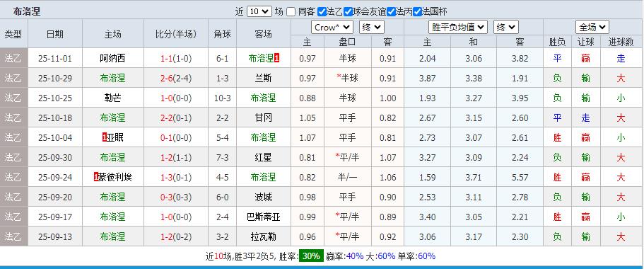Click the 5.57 row's 1.59 home odds
The width and height of the screenshot is (644, 269).
(x=428, y=177)
